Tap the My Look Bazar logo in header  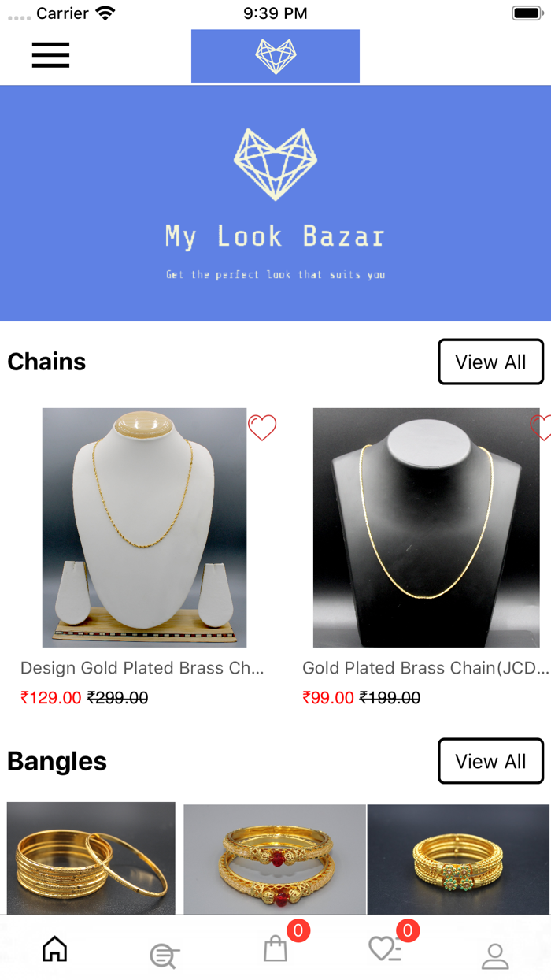(x=275, y=56)
